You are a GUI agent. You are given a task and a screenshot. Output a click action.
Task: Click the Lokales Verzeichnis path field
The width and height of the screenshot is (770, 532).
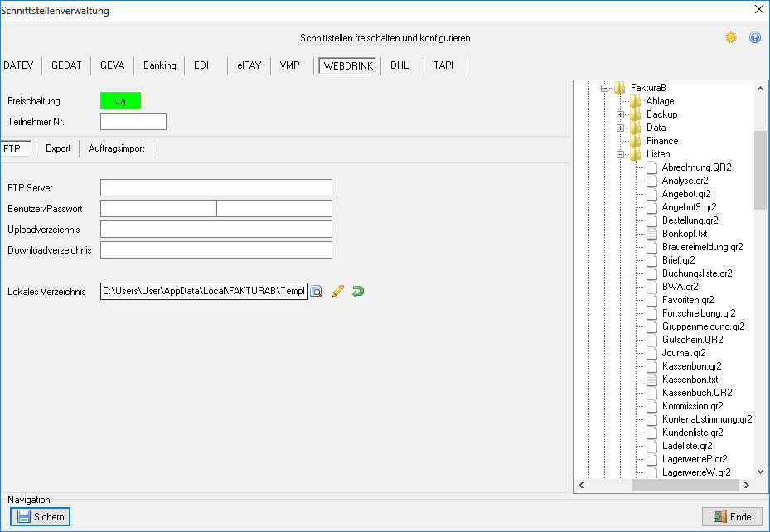[204, 291]
